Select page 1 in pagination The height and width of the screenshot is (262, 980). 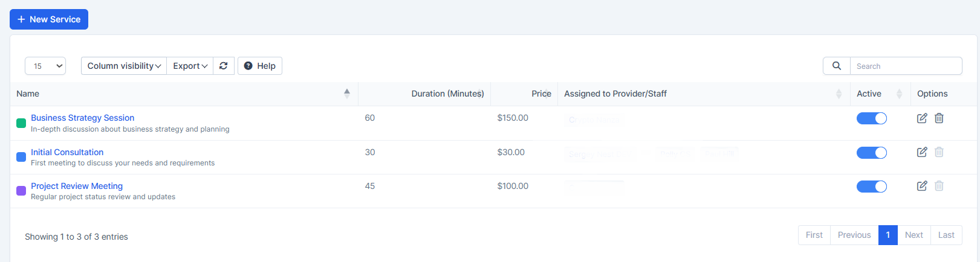click(x=888, y=235)
